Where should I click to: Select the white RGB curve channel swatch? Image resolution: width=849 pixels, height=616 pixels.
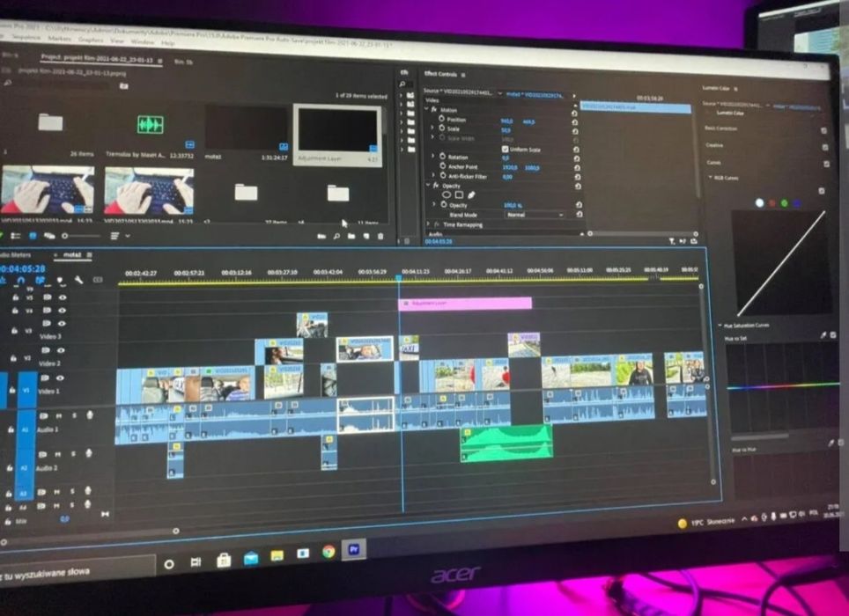(759, 202)
